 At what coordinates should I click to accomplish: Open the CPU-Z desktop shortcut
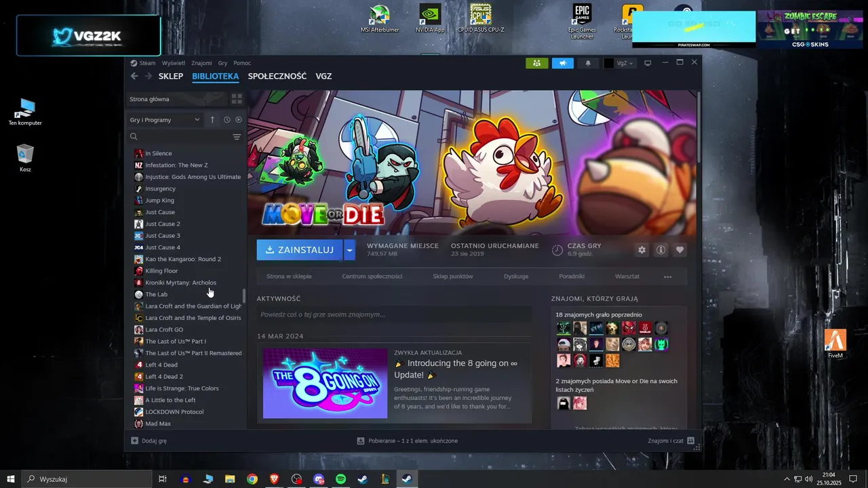[x=481, y=19]
